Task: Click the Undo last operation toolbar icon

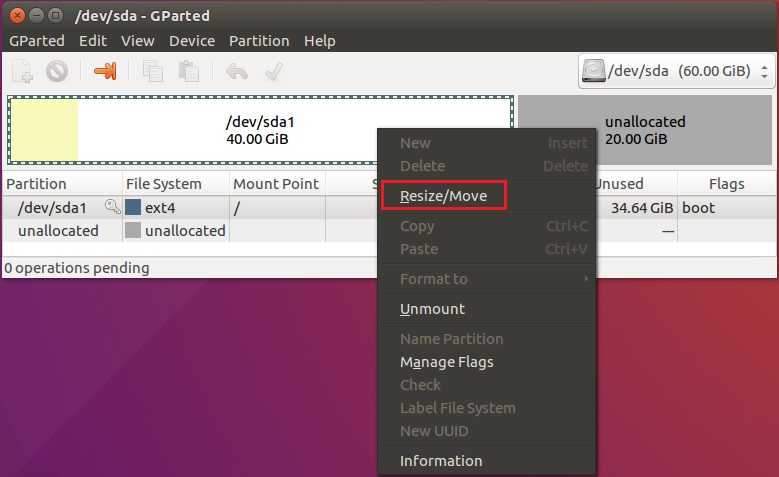Action: [236, 72]
